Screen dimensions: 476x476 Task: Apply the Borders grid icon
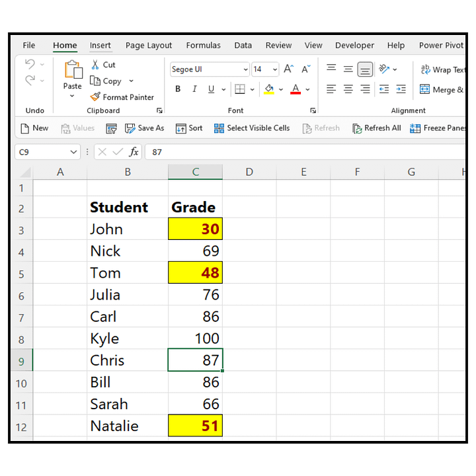(x=240, y=89)
